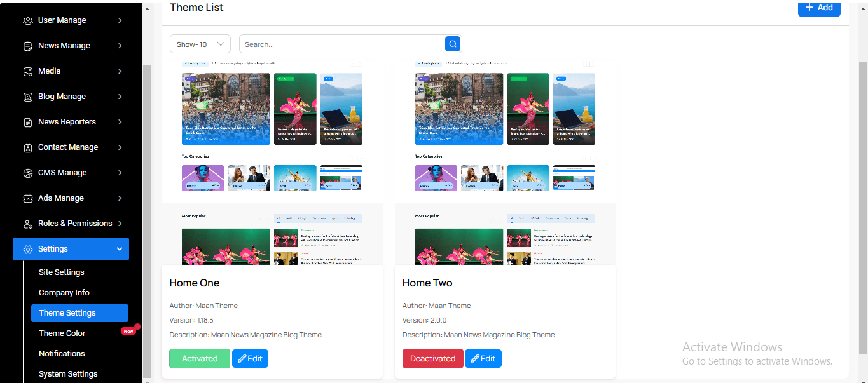Edit the Home Two theme

(483, 358)
